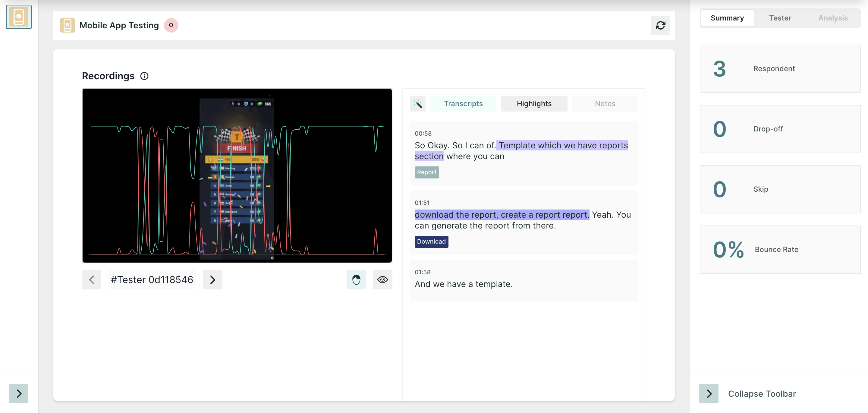This screenshot has width=868, height=413.
Task: Click the Report tag
Action: click(x=427, y=172)
